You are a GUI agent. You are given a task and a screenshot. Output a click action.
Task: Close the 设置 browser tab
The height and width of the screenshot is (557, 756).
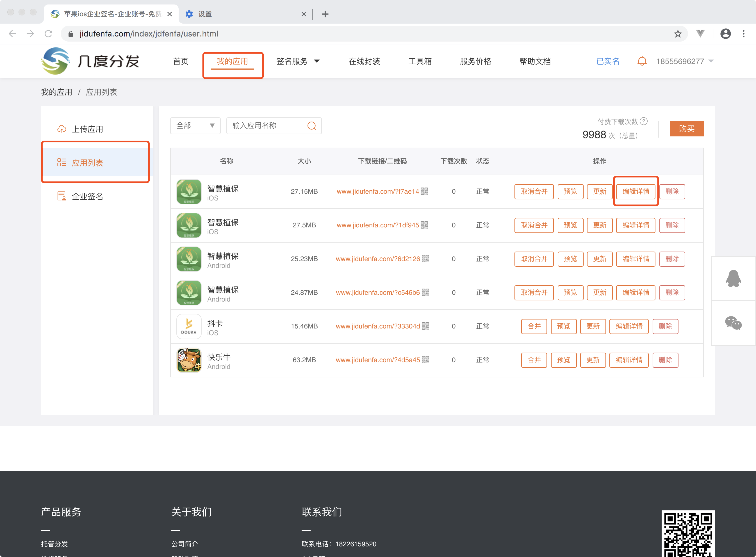pos(304,14)
